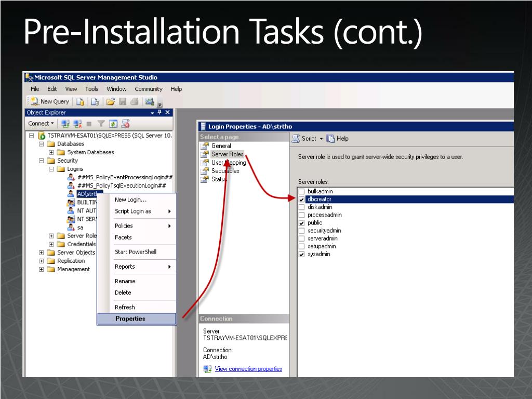Click the Database Engine Query icon

[x=80, y=101]
